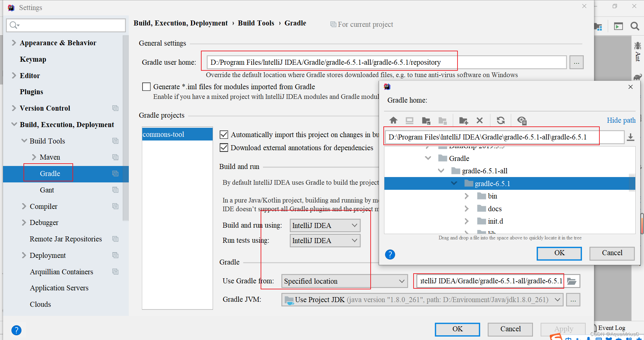Open help for Gradle home dialog
The image size is (644, 340).
pyautogui.click(x=390, y=254)
